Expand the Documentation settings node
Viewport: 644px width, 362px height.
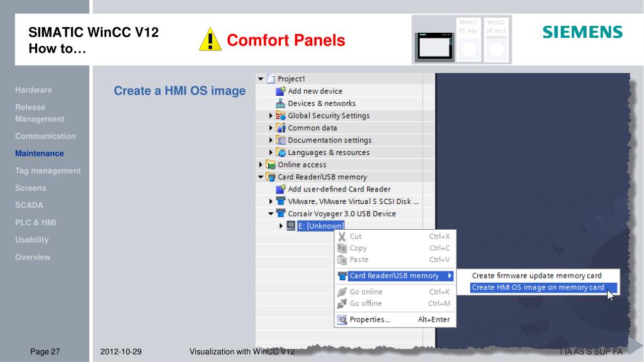point(271,140)
